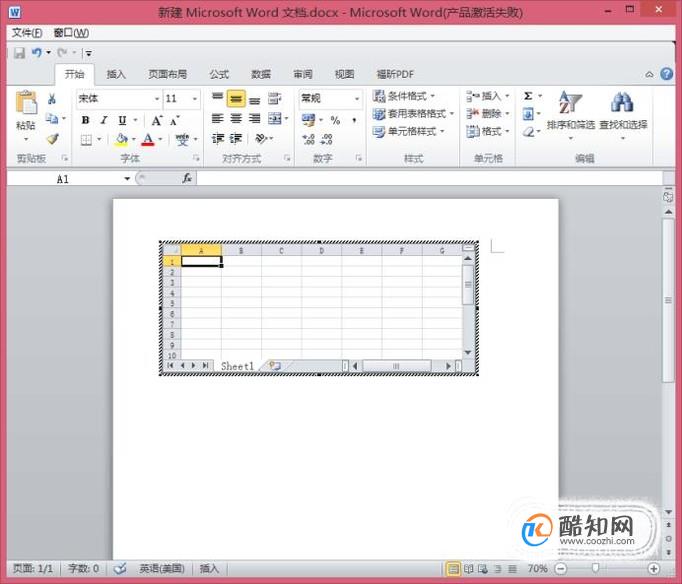Viewport: 682px width, 584px height.
Task: Switch to the 审阅 (Review) tab
Action: (x=303, y=74)
